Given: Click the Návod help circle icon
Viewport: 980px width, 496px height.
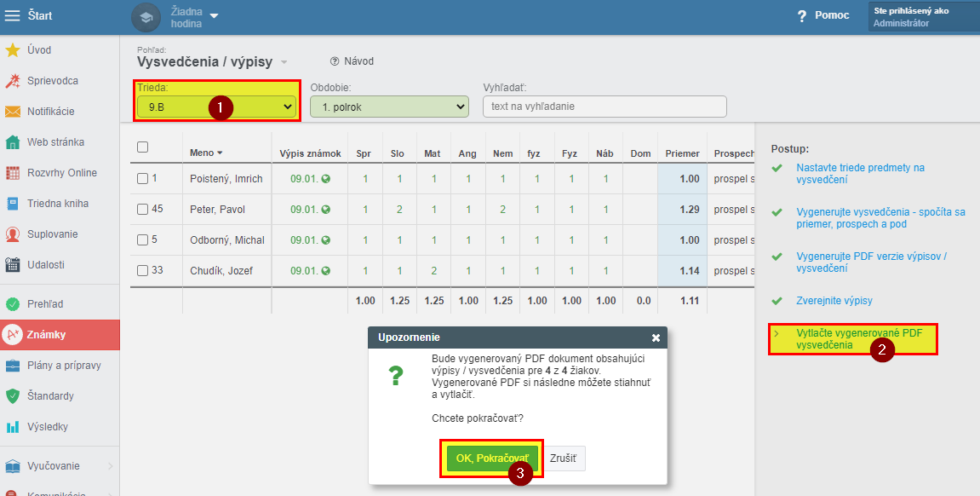Looking at the screenshot, I should [335, 61].
